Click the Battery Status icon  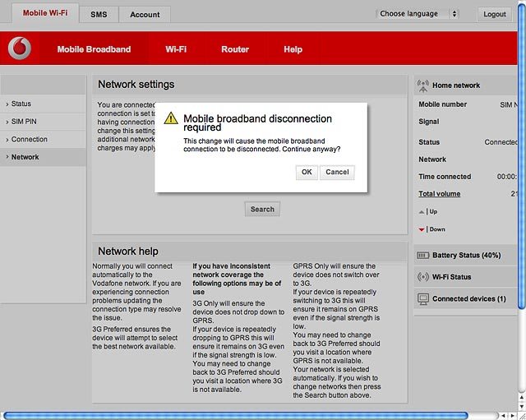click(422, 256)
